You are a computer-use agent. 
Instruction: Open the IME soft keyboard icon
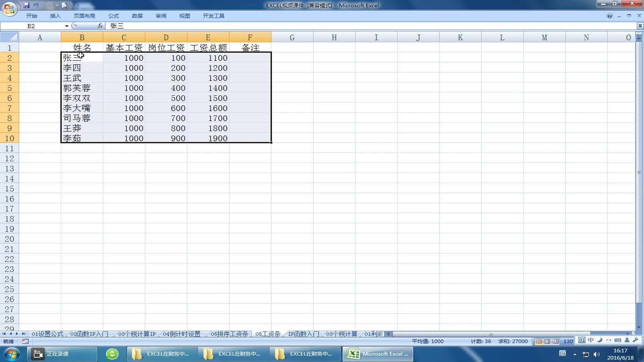click(x=618, y=340)
